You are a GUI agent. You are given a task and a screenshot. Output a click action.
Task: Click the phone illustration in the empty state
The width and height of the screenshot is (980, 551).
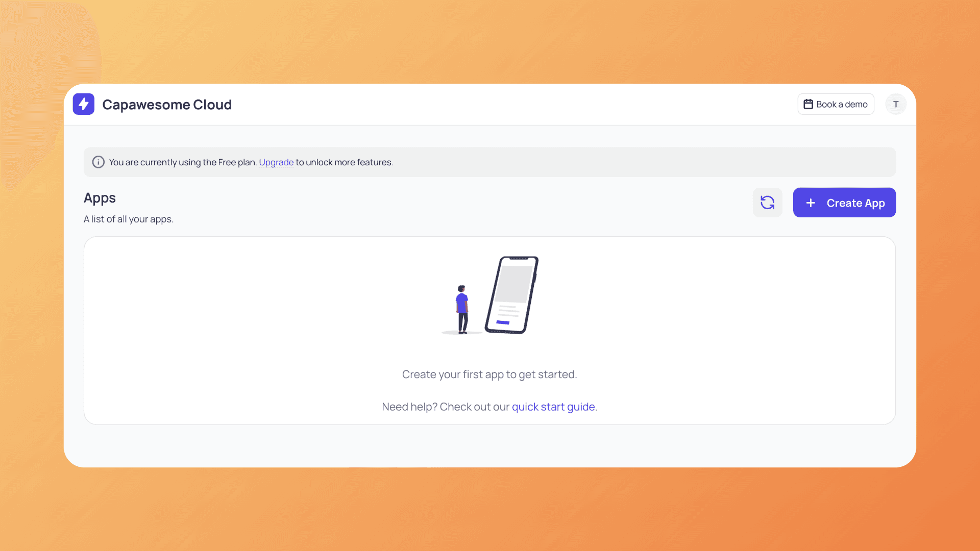point(513,295)
